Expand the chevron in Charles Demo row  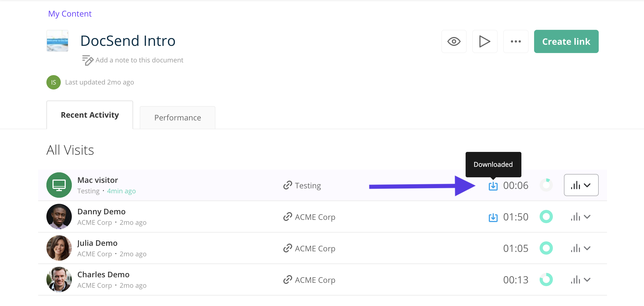pyautogui.click(x=587, y=280)
